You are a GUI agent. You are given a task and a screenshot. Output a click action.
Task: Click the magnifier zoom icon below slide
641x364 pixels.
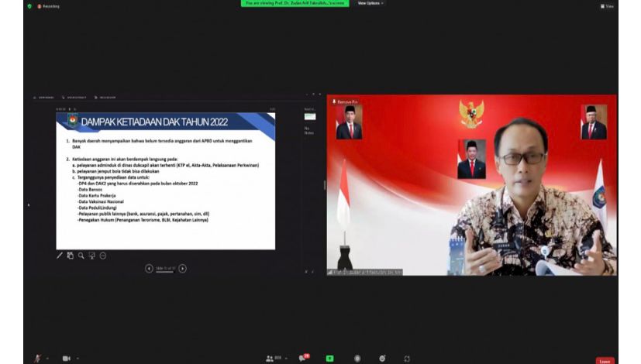(x=81, y=256)
